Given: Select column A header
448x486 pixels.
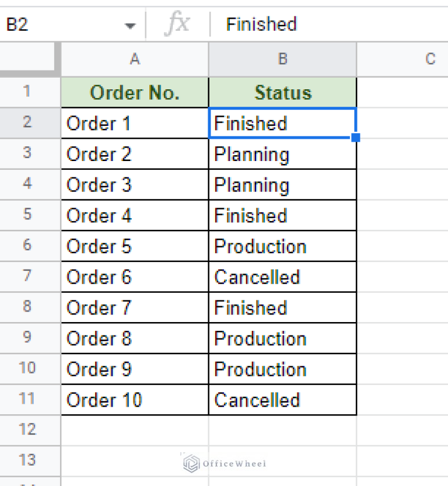Looking at the screenshot, I should (x=135, y=59).
